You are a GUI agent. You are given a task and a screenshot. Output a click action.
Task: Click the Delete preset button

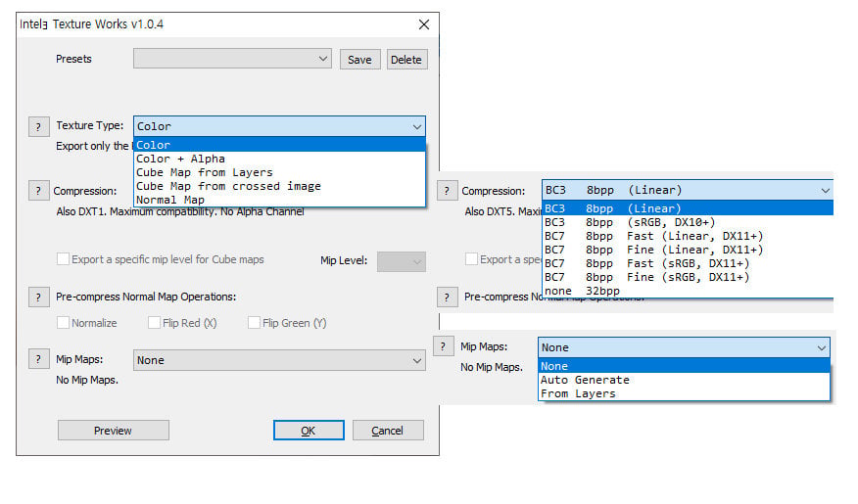(406, 60)
